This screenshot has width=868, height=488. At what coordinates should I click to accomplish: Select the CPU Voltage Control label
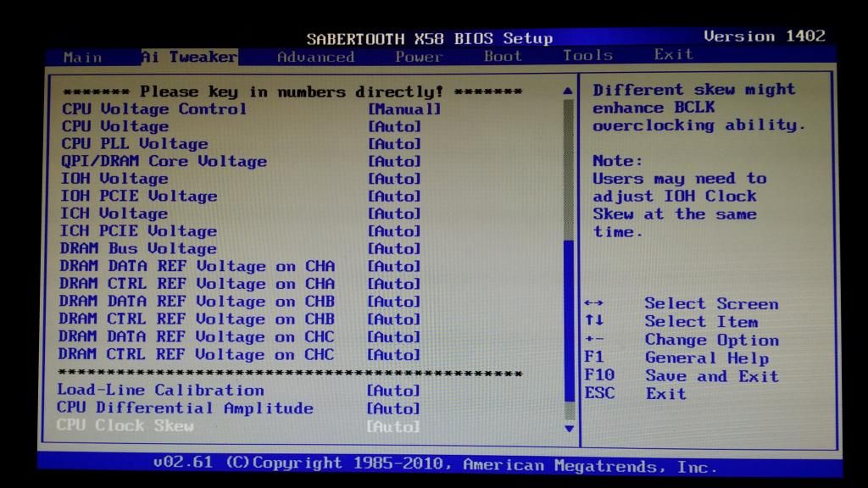tap(154, 109)
